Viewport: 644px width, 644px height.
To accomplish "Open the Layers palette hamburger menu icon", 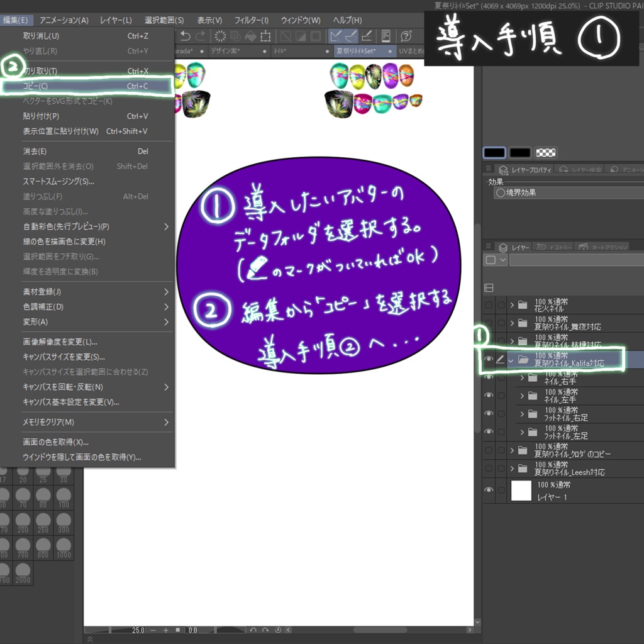I will pos(488,246).
